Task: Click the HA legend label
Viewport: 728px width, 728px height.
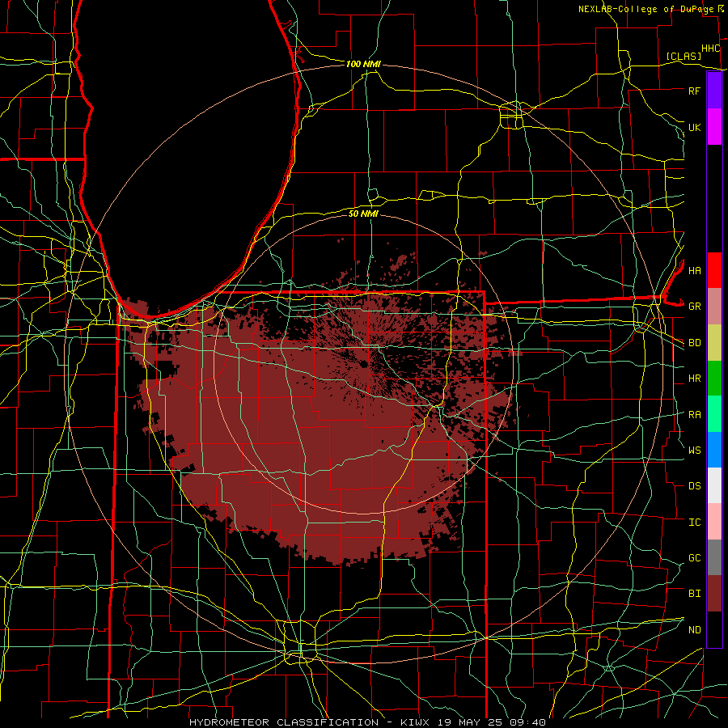Action: point(694,270)
